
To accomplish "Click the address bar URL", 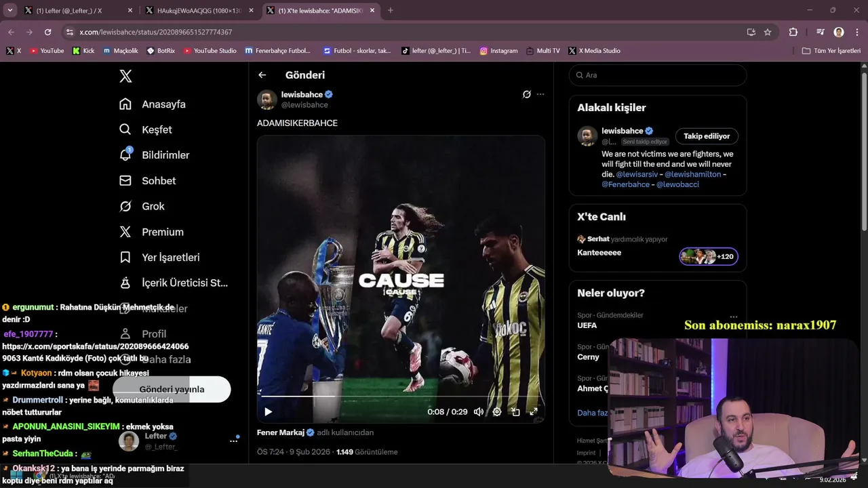I will (156, 32).
